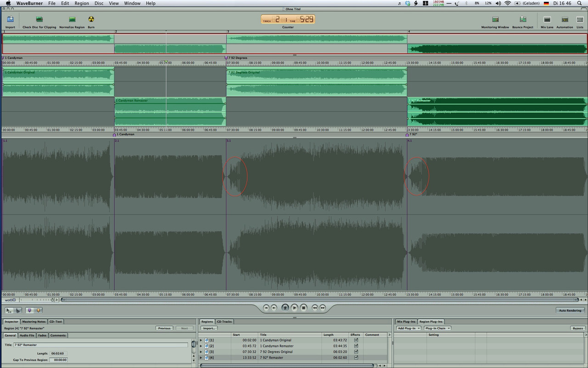Image resolution: width=588 pixels, height=368 pixels.
Task: Toggle Effects checkbox for 7 92° Remaster
Action: point(356,357)
